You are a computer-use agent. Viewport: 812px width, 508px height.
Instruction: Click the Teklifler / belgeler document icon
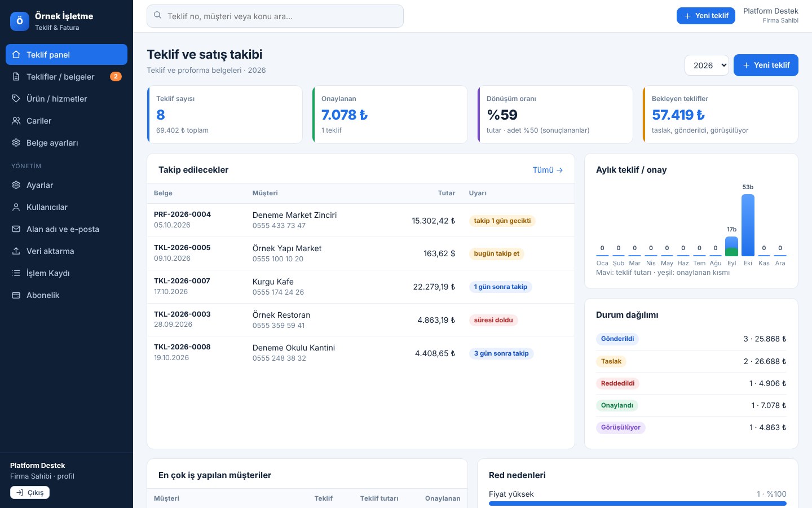[x=16, y=77]
